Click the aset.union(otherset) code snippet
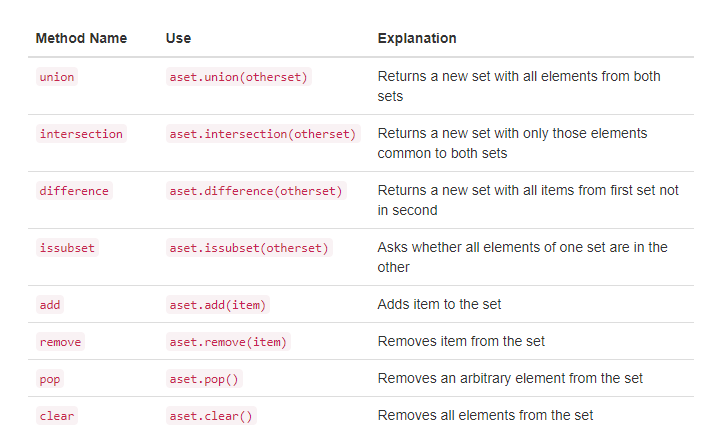The height and width of the screenshot is (447, 714). 239,77
